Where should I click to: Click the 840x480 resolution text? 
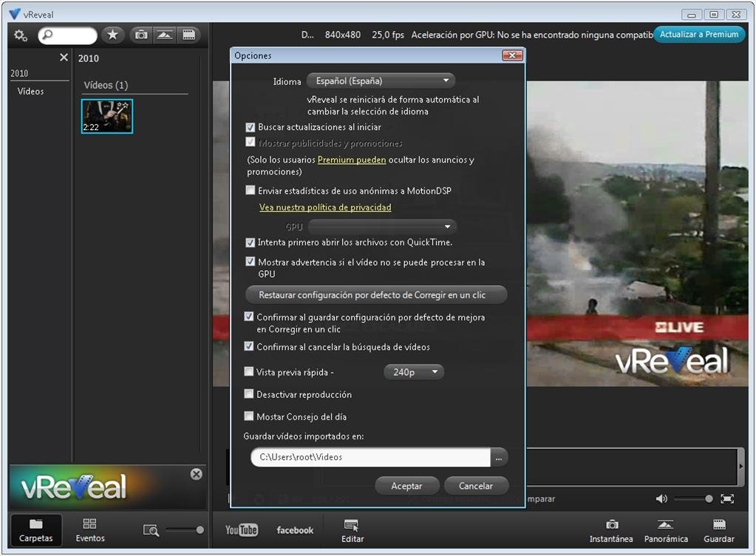pyautogui.click(x=343, y=35)
